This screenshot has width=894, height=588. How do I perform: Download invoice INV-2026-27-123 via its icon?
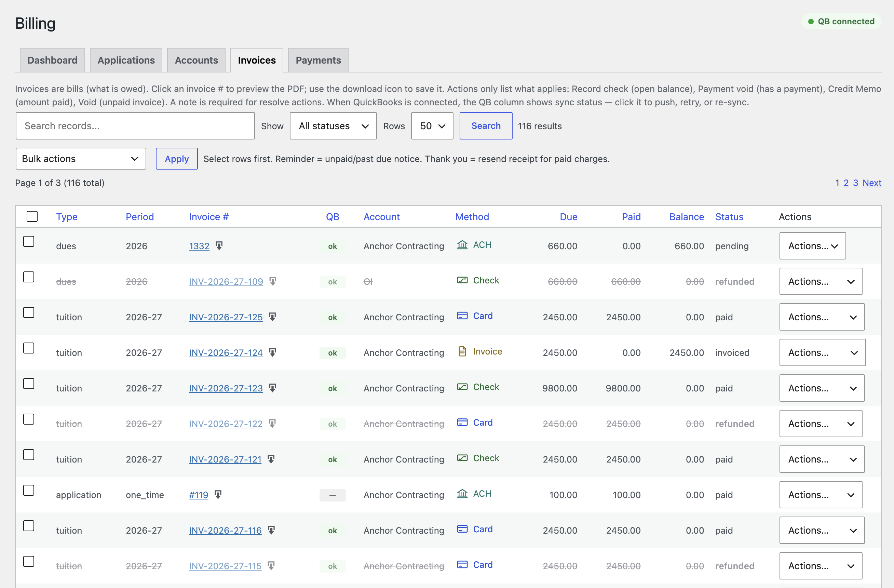(x=272, y=388)
